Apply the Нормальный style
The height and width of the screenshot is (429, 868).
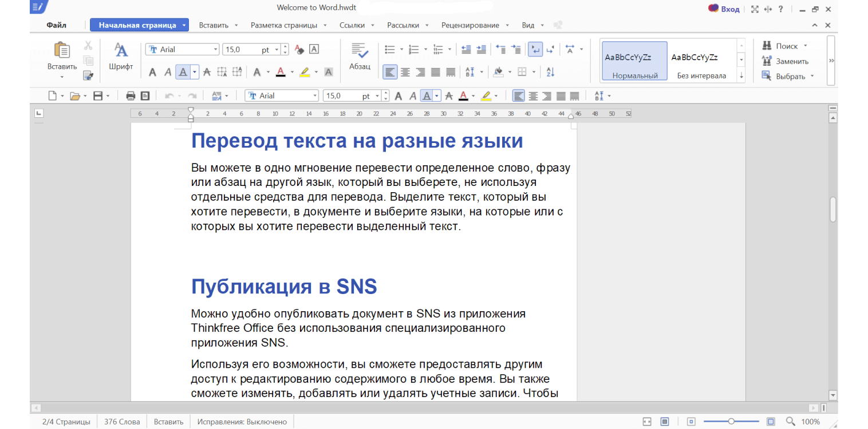[634, 60]
